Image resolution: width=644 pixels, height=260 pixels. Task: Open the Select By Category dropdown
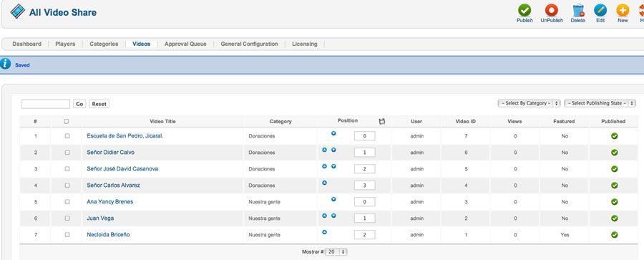point(529,103)
